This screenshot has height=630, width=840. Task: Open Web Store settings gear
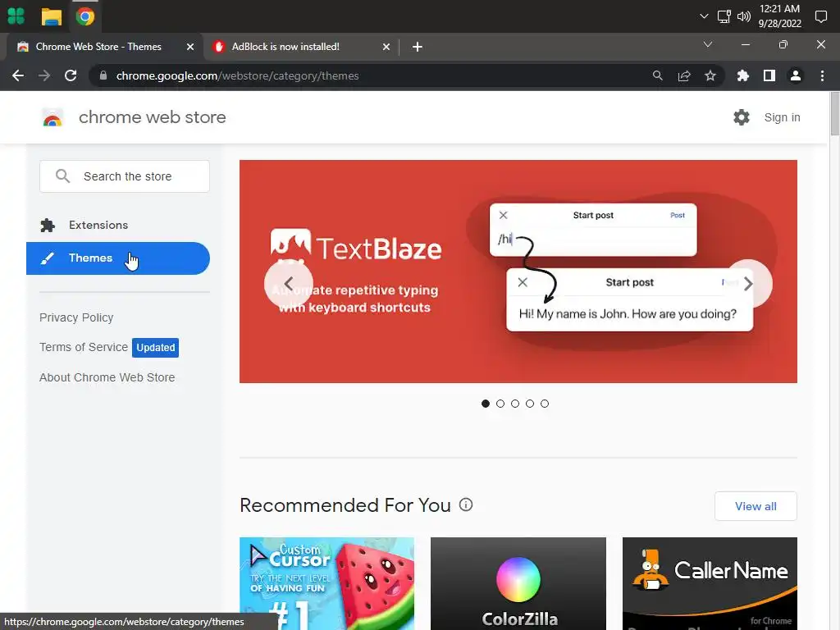click(x=742, y=117)
